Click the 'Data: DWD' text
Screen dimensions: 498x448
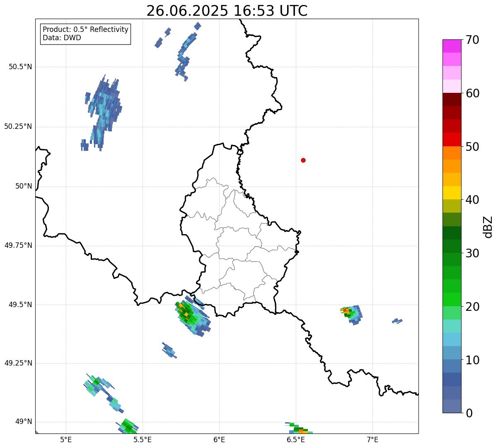[62, 38]
